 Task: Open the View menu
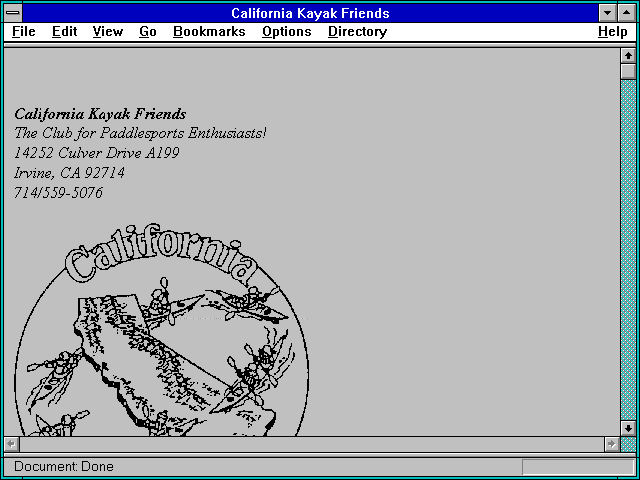pos(108,32)
